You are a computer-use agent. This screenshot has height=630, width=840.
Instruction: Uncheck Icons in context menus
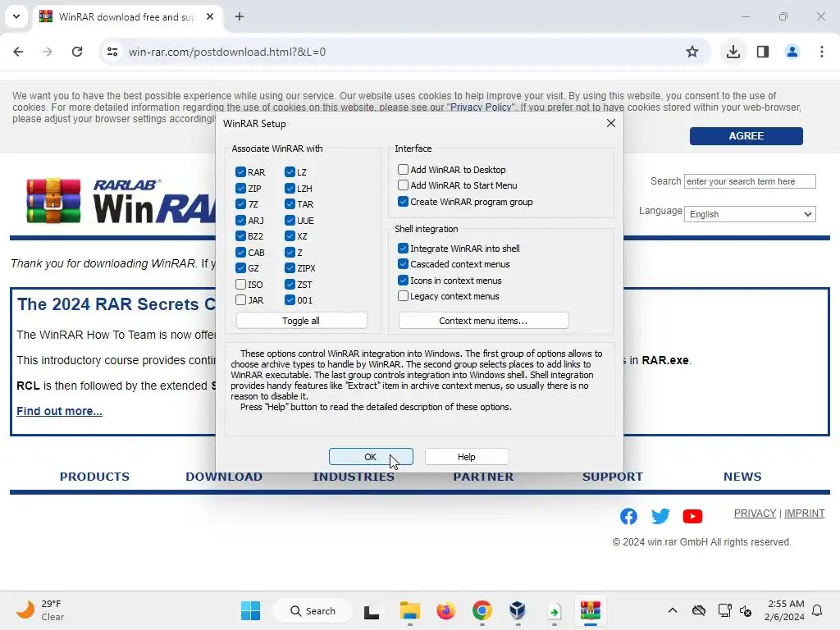tap(403, 281)
